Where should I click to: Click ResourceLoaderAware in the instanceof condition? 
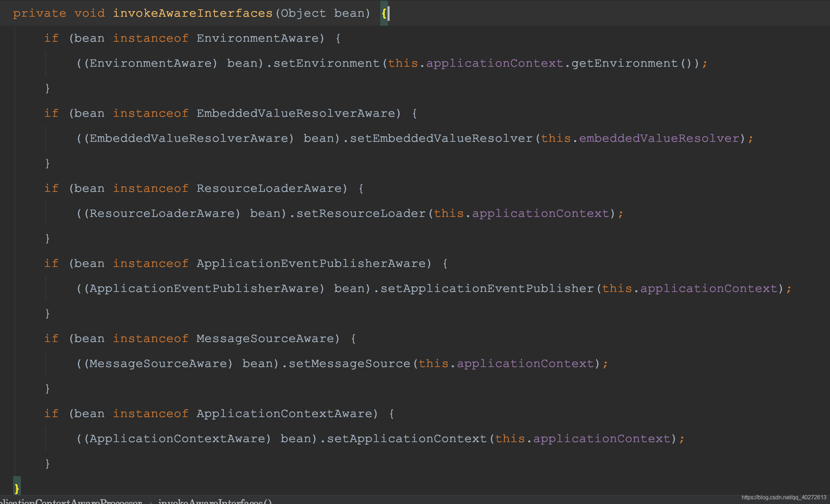(x=269, y=188)
